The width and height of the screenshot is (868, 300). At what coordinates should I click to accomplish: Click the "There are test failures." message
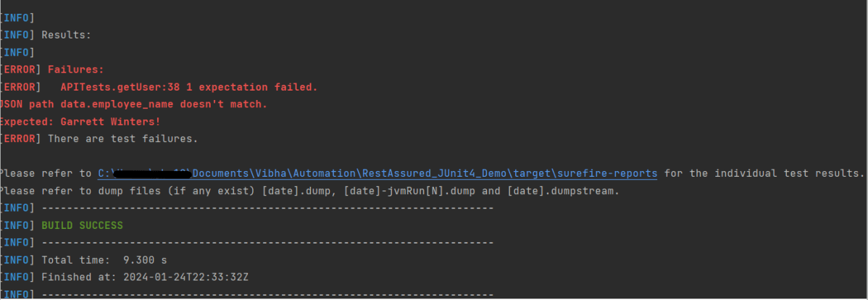(122, 138)
